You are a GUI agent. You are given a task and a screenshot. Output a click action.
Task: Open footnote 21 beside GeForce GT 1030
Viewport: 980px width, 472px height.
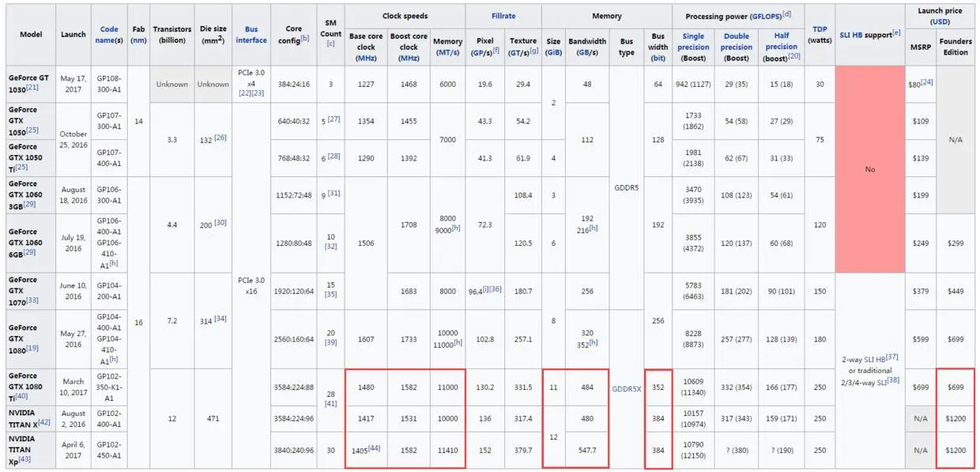(33, 88)
